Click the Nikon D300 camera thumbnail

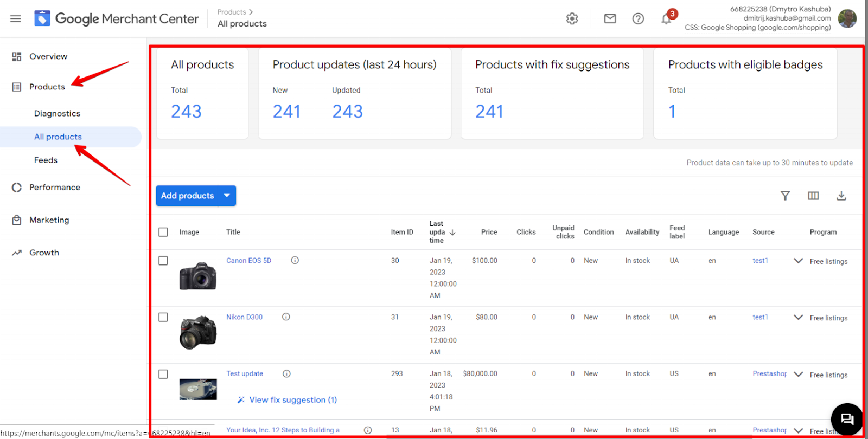point(198,332)
